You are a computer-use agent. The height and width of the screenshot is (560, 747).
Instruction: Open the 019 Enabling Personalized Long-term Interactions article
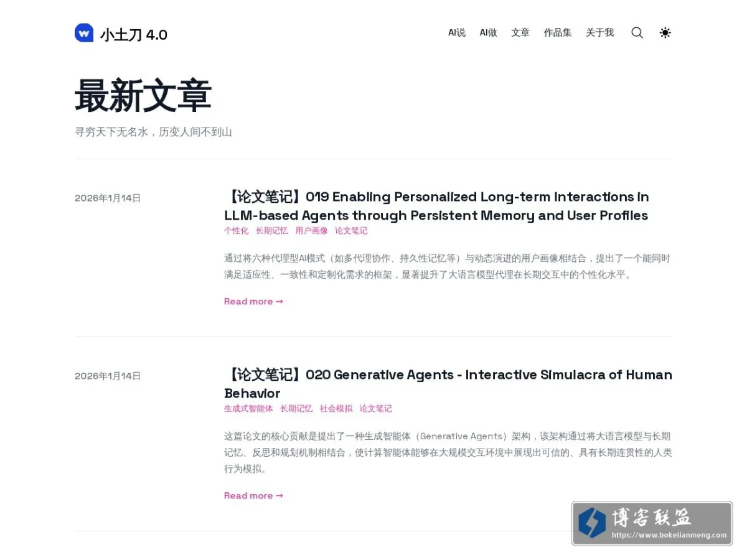coord(436,206)
